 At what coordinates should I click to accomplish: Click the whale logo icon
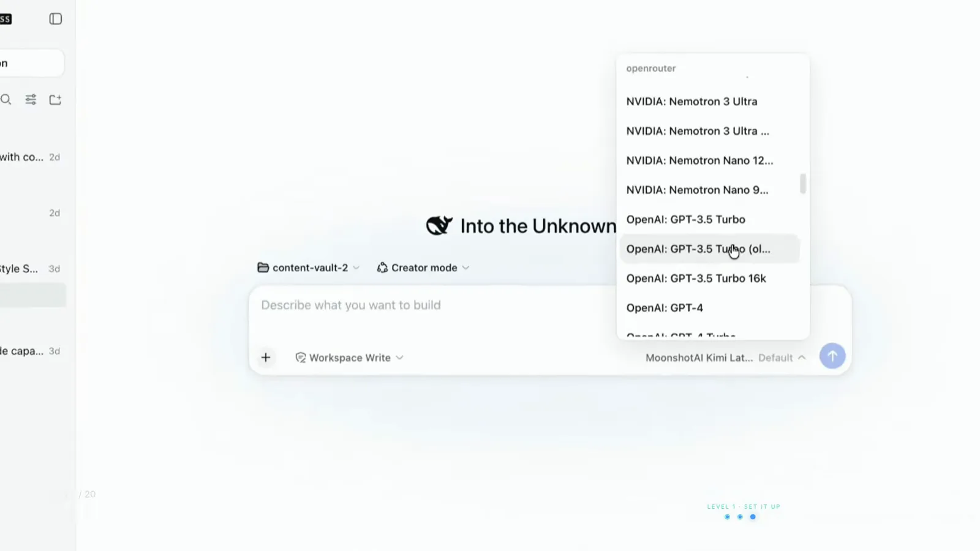tap(439, 226)
